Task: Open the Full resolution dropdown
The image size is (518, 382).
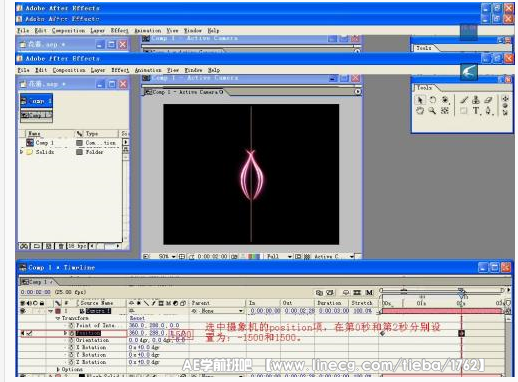Action: [279, 257]
